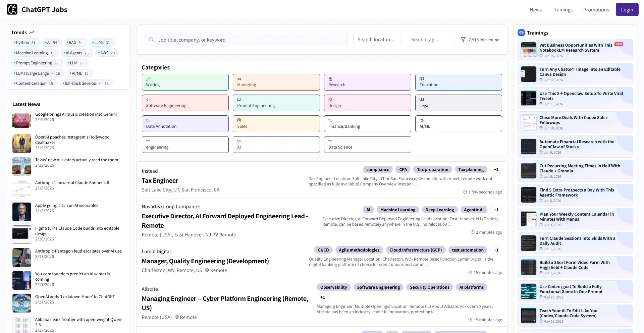The width and height of the screenshot is (644, 333).
Task: Select the Python trend tag
Action: click(25, 43)
